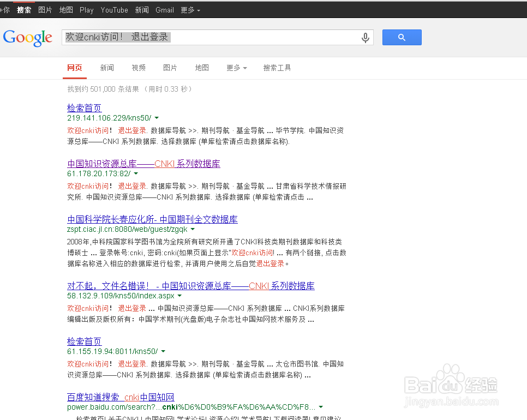527x420 pixels.
Task: Click the green URL 61.178.20.173:82/
Action: pos(99,173)
